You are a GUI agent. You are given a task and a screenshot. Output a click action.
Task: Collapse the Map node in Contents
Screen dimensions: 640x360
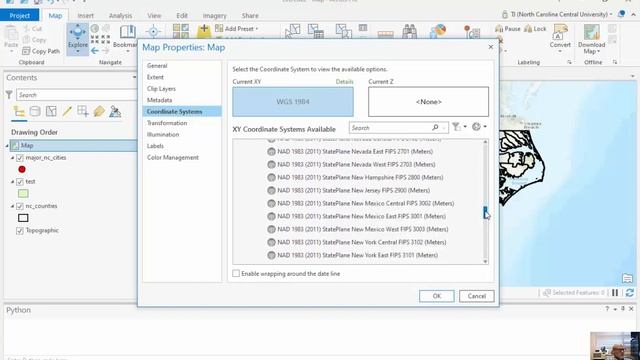(7, 145)
